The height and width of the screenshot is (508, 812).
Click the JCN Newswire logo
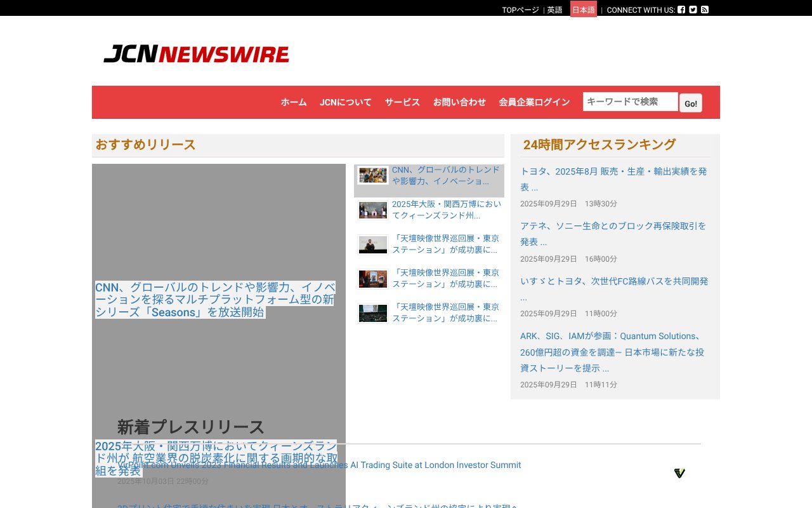(x=196, y=54)
